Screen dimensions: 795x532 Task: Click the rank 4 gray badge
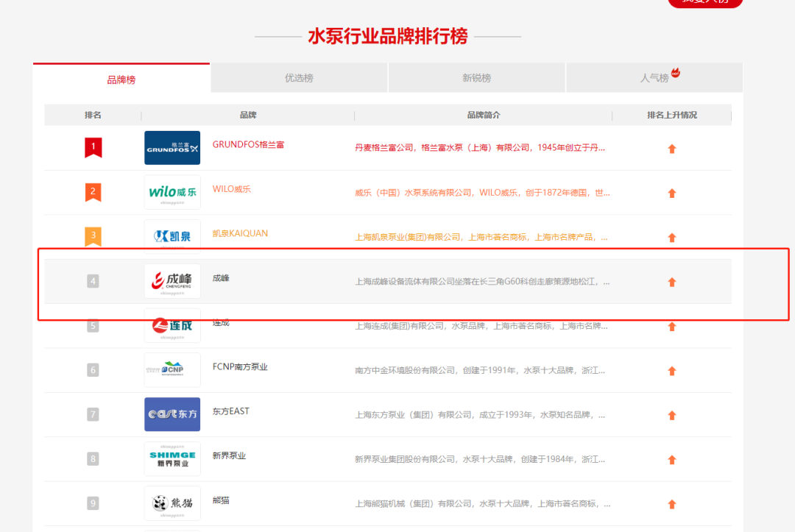tap(93, 281)
